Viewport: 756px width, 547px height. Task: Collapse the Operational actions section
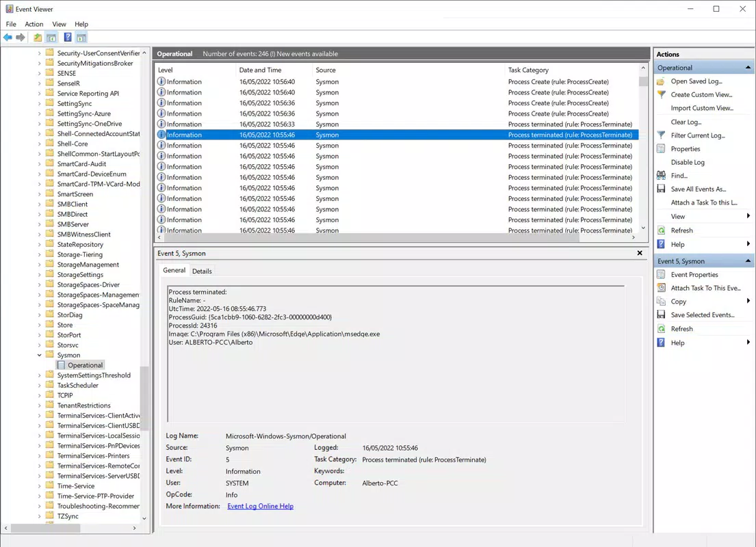tap(748, 68)
